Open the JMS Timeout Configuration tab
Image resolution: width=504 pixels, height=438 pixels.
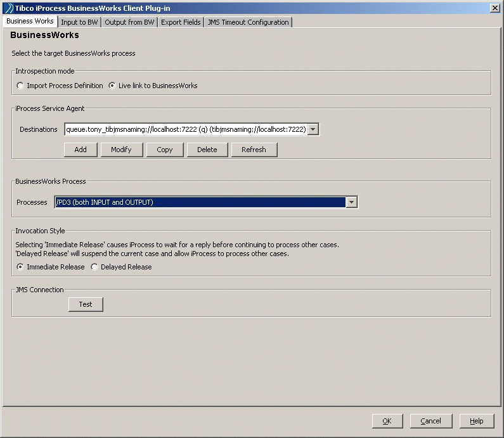(248, 22)
